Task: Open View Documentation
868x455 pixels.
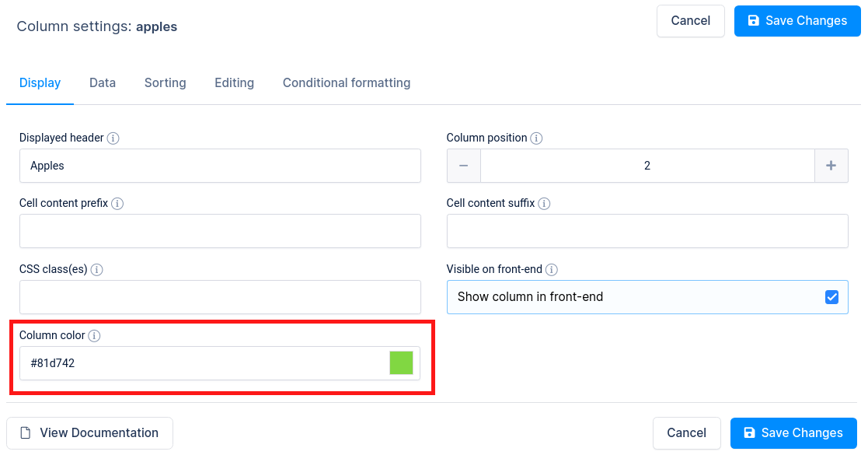Action: click(89, 433)
